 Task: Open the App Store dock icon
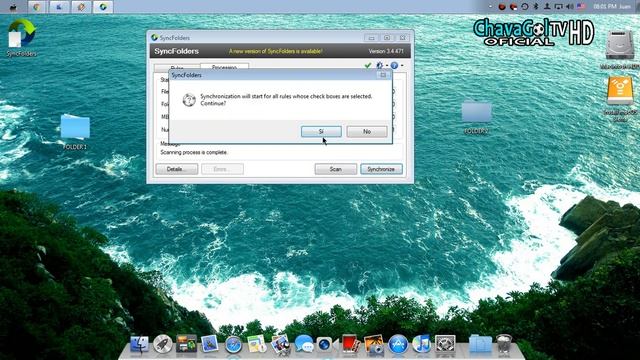398,344
